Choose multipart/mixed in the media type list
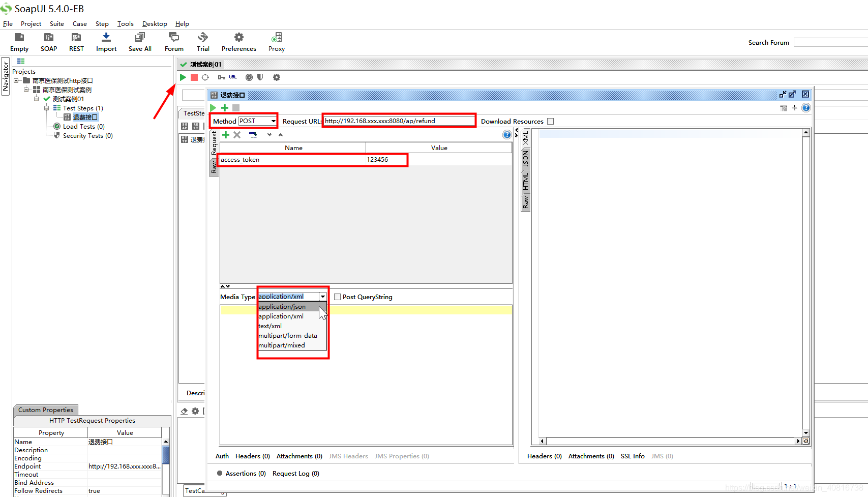The image size is (868, 497). pyautogui.click(x=292, y=345)
